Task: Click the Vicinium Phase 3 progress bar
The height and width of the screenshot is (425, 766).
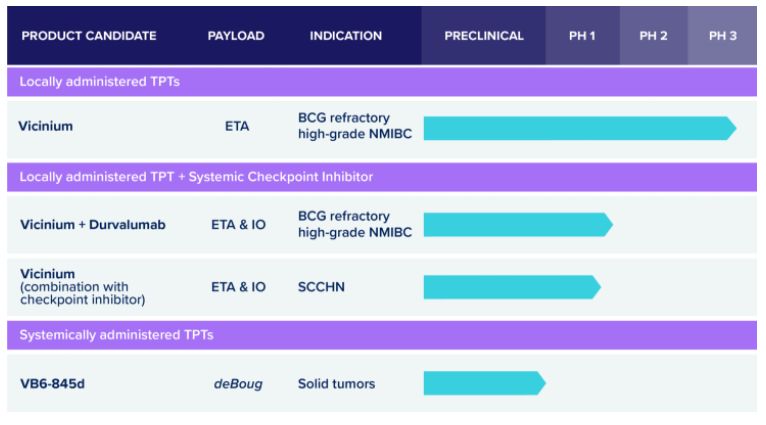Action: pyautogui.click(x=580, y=128)
